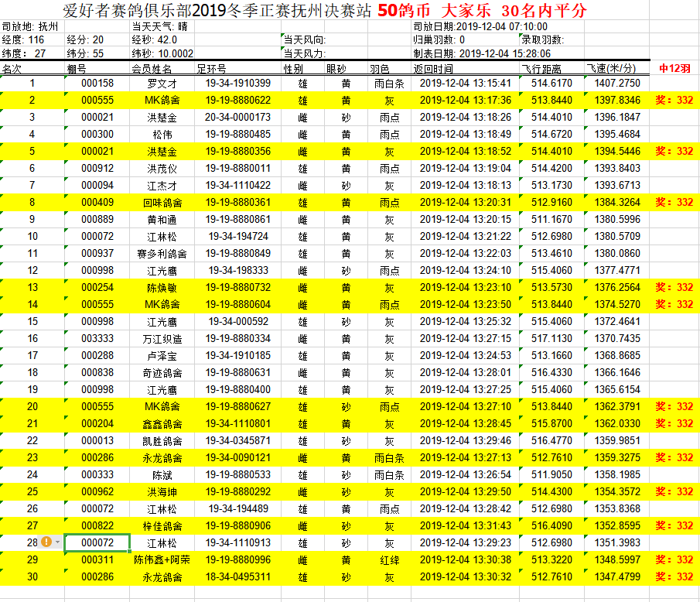The width and height of the screenshot is (700, 602).
Task: Select ring number 19-19-8880622
Action: click(238, 100)
